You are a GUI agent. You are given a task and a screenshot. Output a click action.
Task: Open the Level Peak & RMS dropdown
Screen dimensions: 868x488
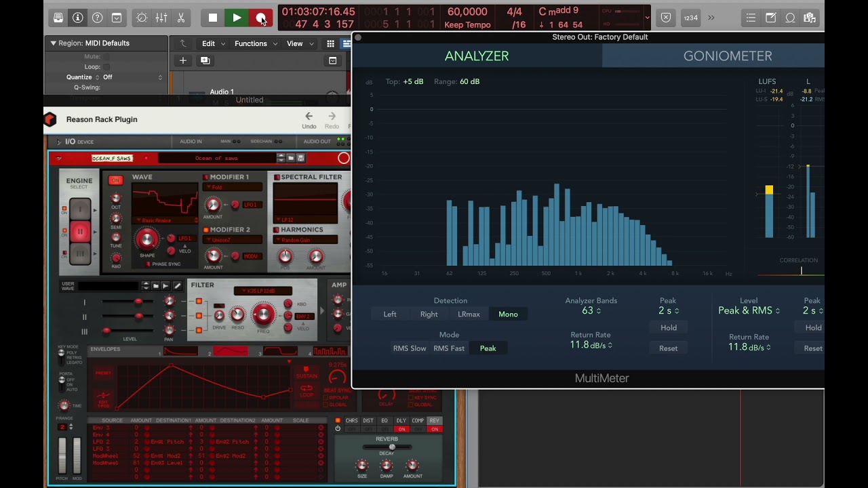pyautogui.click(x=749, y=310)
